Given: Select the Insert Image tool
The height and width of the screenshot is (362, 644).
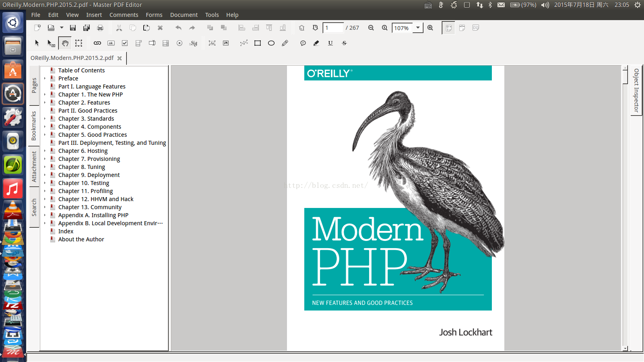Looking at the screenshot, I should click(x=226, y=43).
